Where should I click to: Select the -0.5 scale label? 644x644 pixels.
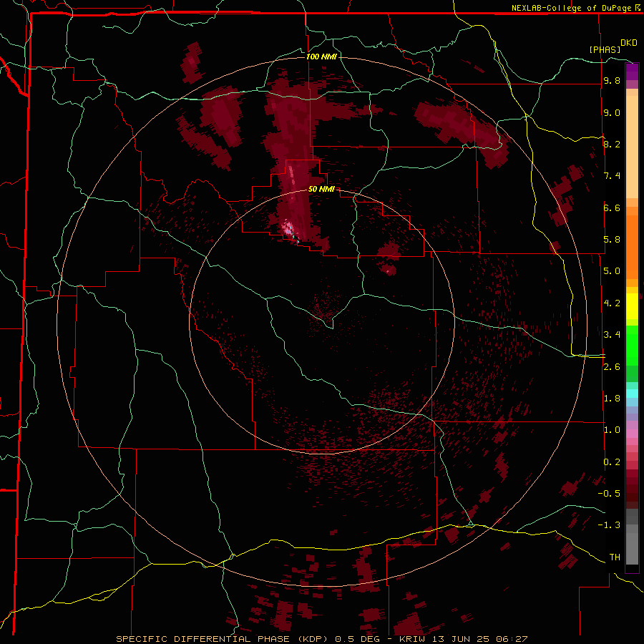tap(609, 494)
